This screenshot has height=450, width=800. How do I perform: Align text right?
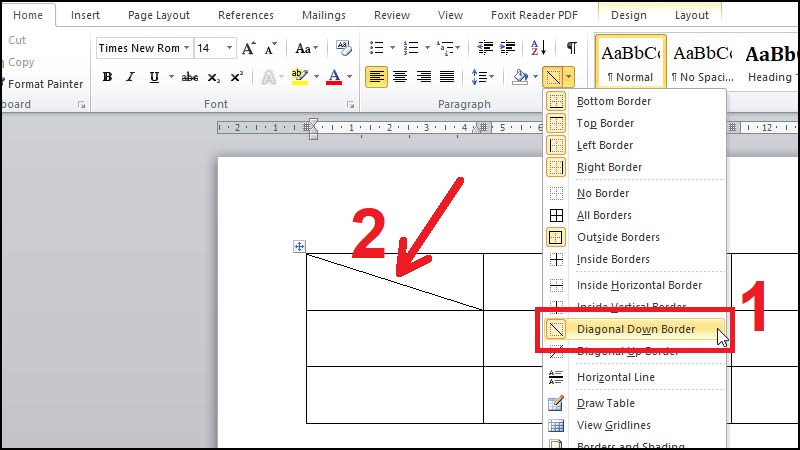tap(423, 77)
